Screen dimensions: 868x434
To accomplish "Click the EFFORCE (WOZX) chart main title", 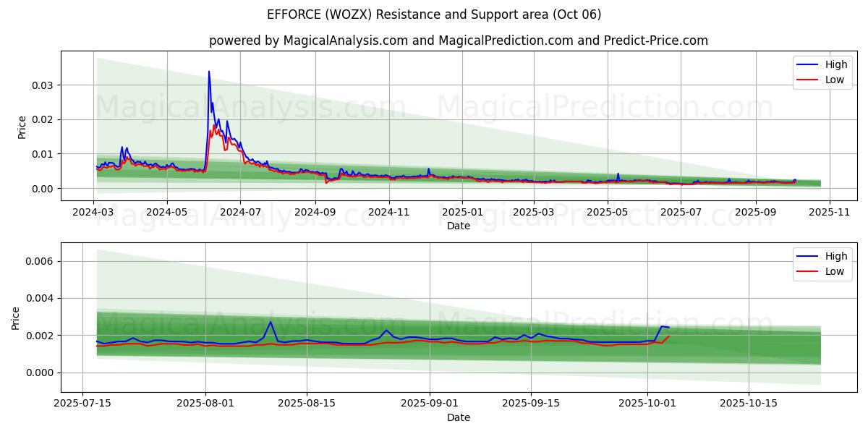I will [x=434, y=14].
